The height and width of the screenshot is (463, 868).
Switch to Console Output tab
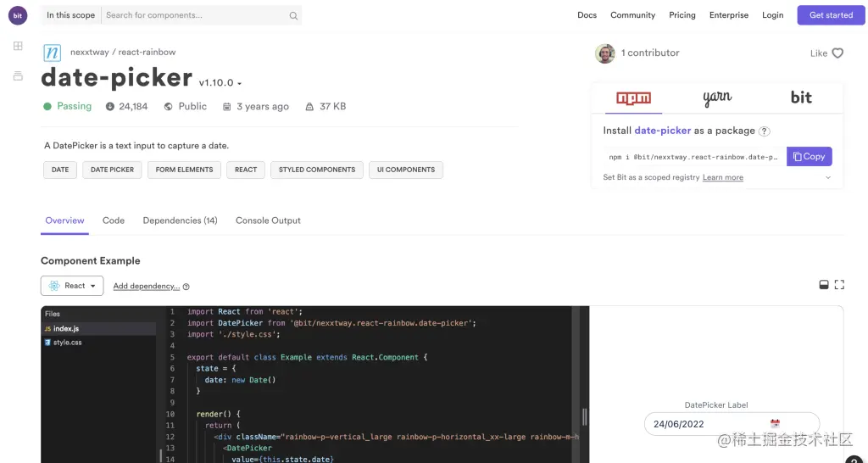point(268,220)
